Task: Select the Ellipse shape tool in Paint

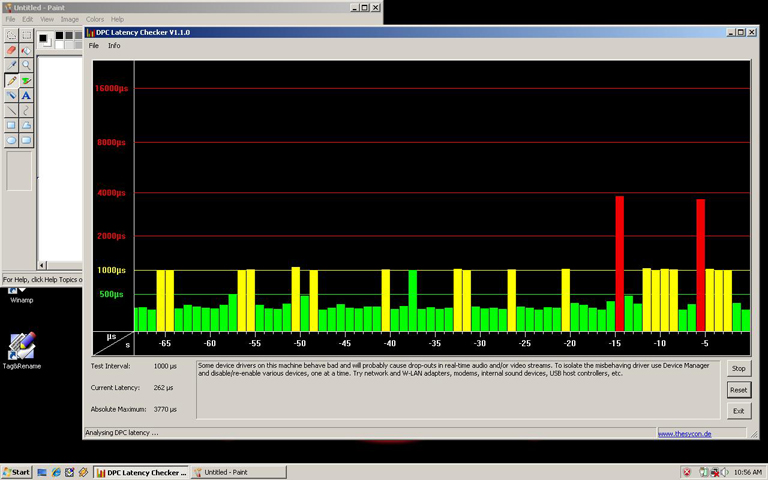Action: pyautogui.click(x=11, y=141)
